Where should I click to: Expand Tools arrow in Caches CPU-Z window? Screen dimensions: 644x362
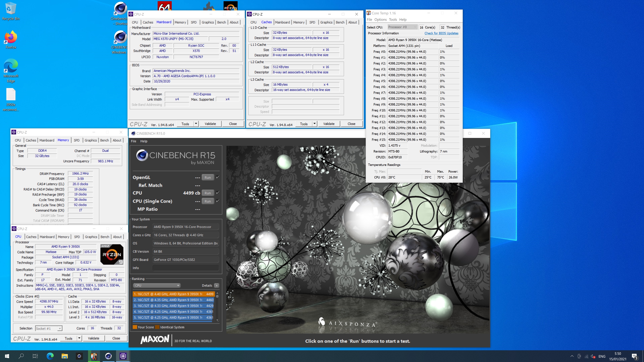[314, 124]
